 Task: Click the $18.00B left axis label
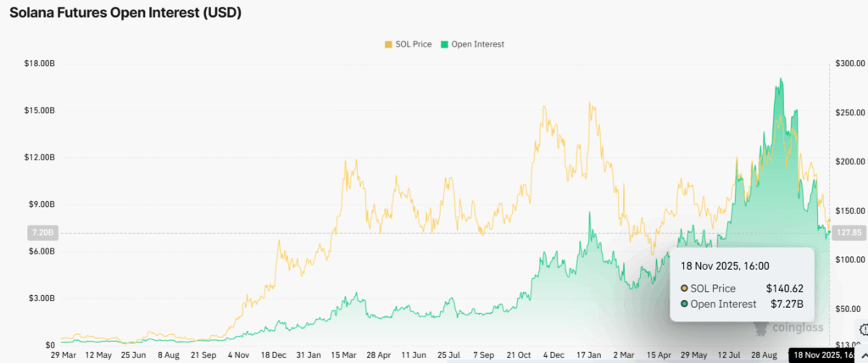pos(42,64)
